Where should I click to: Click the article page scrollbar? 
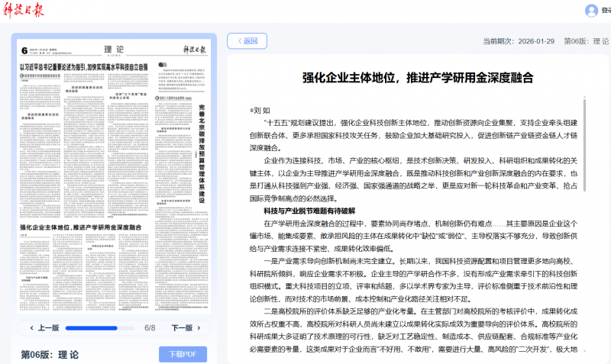[x=584, y=153]
